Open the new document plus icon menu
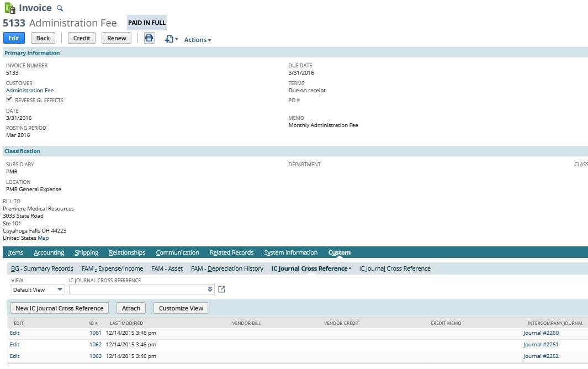Image resolution: width=588 pixels, height=369 pixels. pyautogui.click(x=171, y=39)
